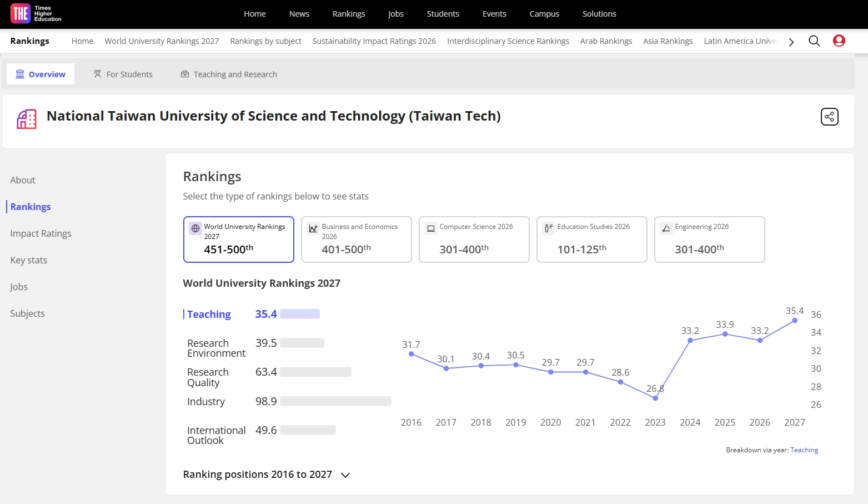This screenshot has width=868, height=504.
Task: Click the globe icon on World University Rankings card
Action: pyautogui.click(x=195, y=228)
